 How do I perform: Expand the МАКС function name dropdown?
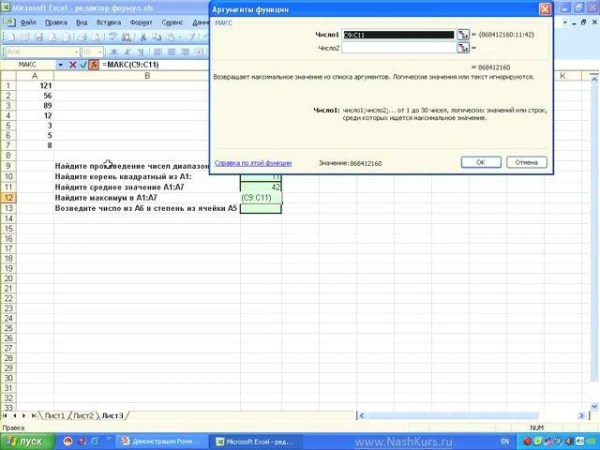point(61,65)
